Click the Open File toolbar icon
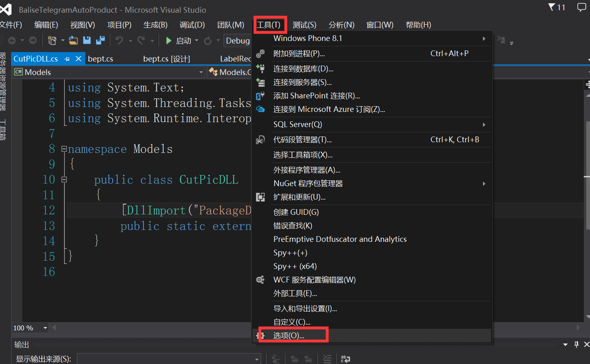Screen dimensions: 590x364 tap(73, 40)
